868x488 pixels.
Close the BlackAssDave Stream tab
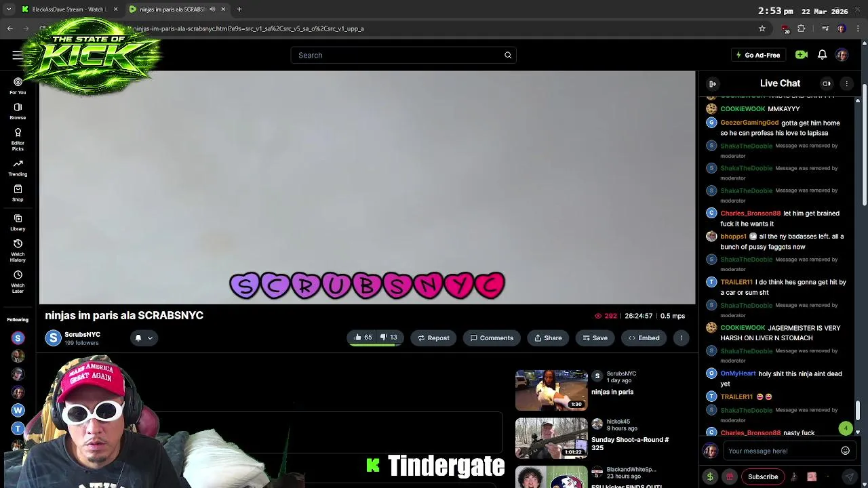click(115, 9)
